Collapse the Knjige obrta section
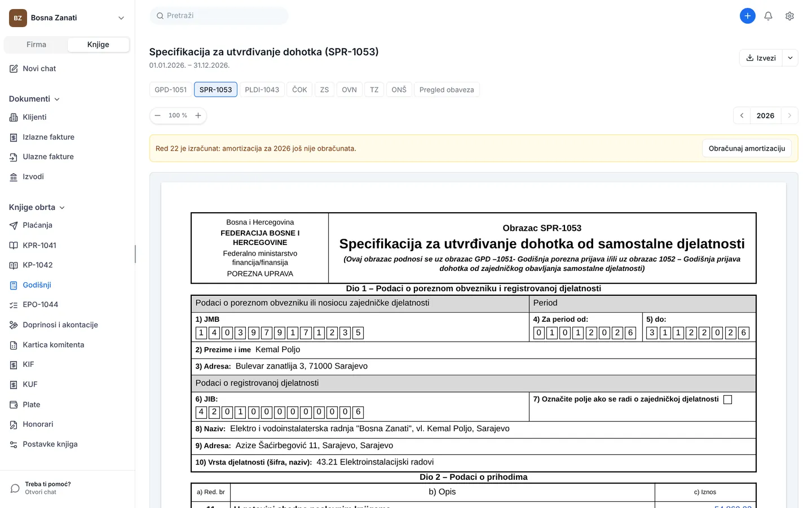The width and height of the screenshot is (812, 508). click(x=37, y=207)
